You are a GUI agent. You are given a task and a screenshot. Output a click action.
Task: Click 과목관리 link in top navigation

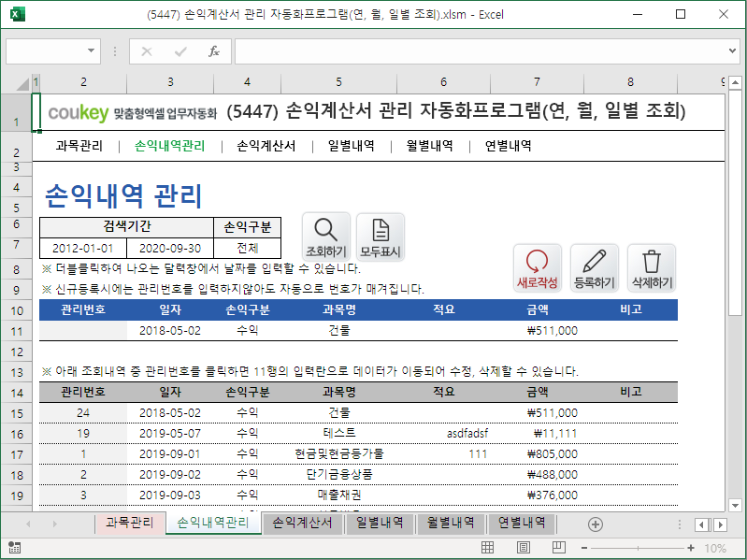(79, 146)
